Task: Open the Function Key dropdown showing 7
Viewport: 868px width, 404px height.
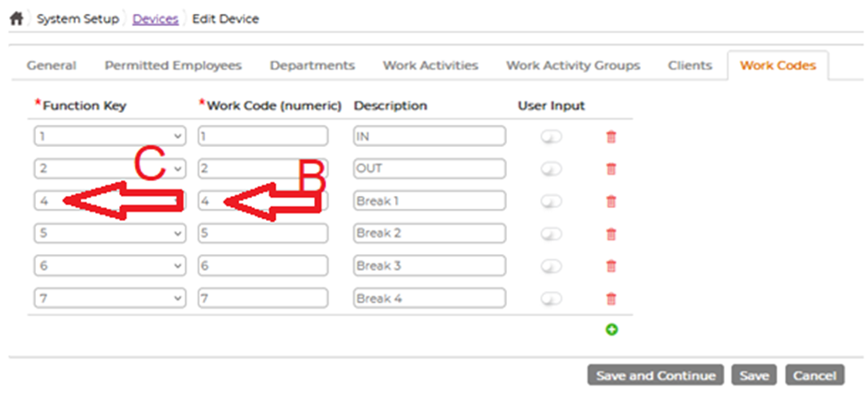Action: (x=110, y=299)
